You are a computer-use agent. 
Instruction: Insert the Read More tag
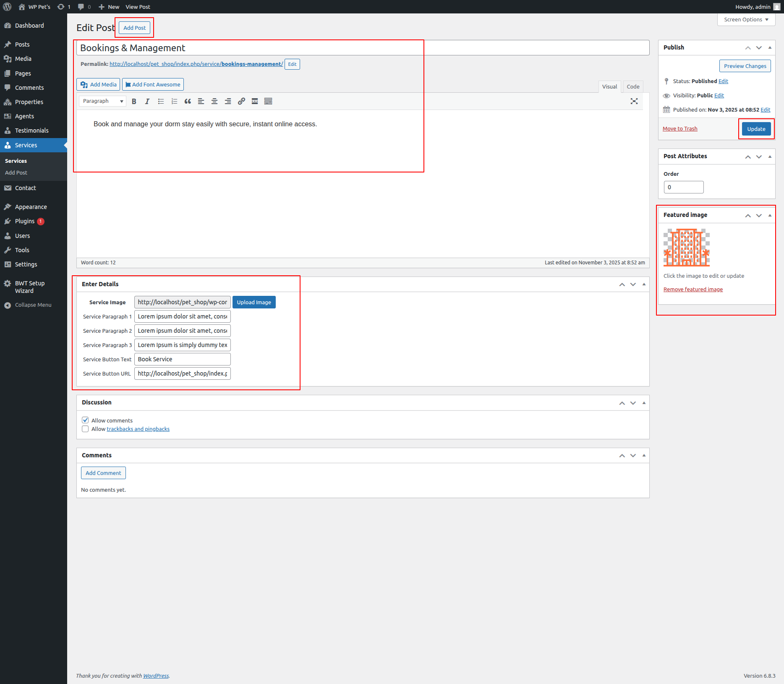click(255, 101)
